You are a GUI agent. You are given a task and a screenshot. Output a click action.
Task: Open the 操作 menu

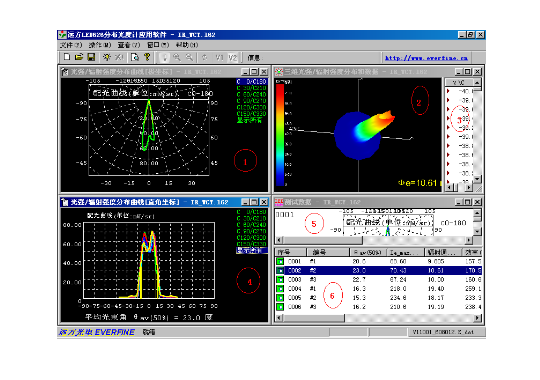click(100, 45)
